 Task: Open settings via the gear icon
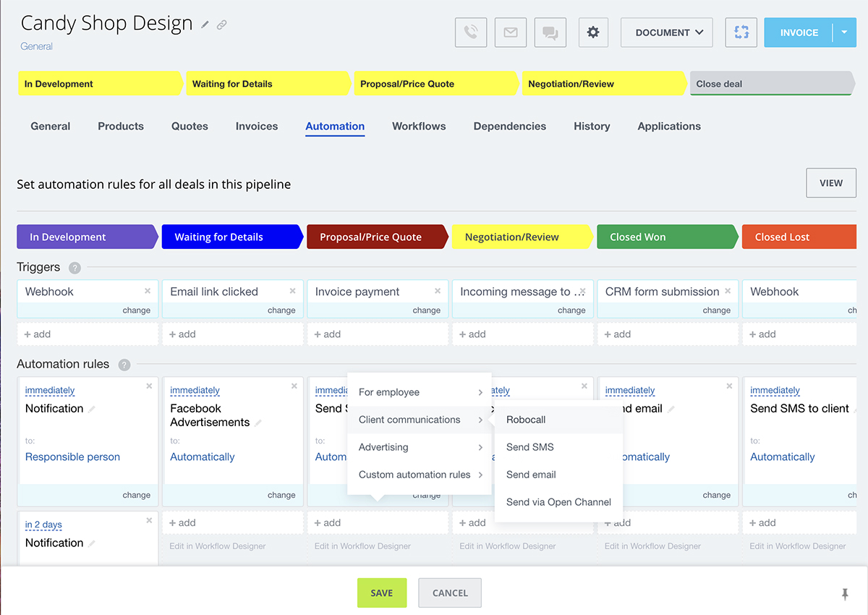593,33
